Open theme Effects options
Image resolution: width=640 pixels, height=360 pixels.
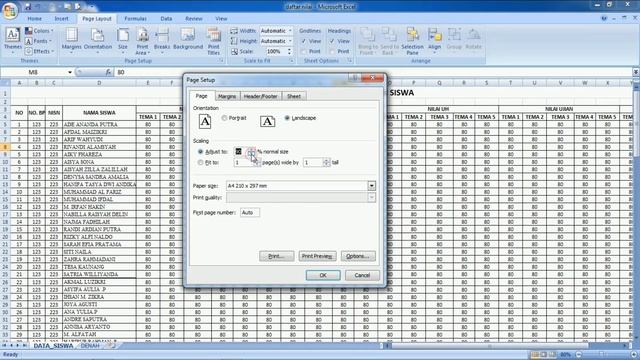click(39, 51)
